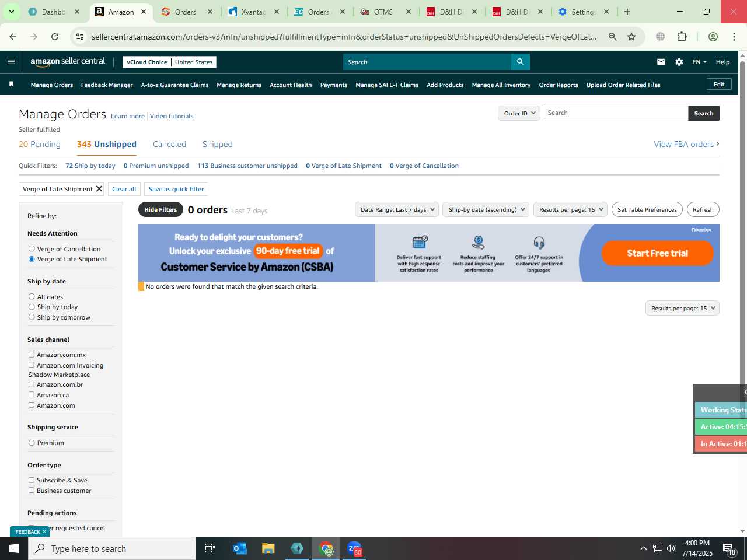The image size is (747, 560).
Task: Open the mail messages icon
Action: coord(661,62)
